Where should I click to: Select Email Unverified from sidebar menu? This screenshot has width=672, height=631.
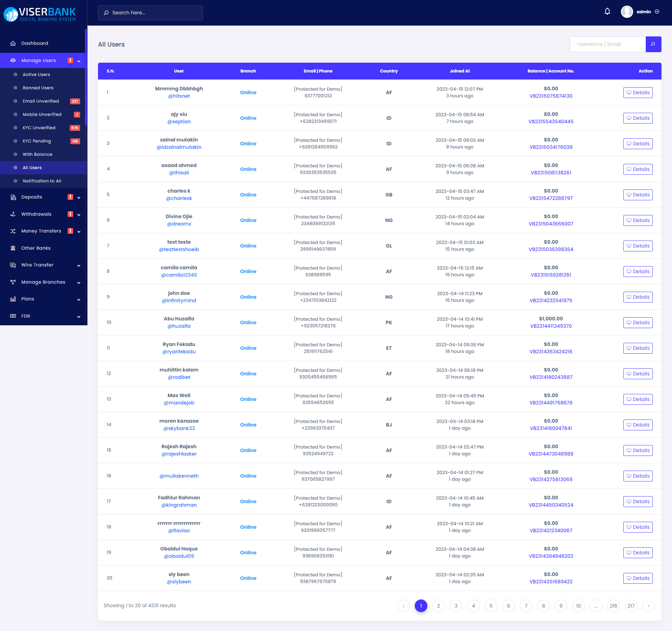pyautogui.click(x=41, y=101)
